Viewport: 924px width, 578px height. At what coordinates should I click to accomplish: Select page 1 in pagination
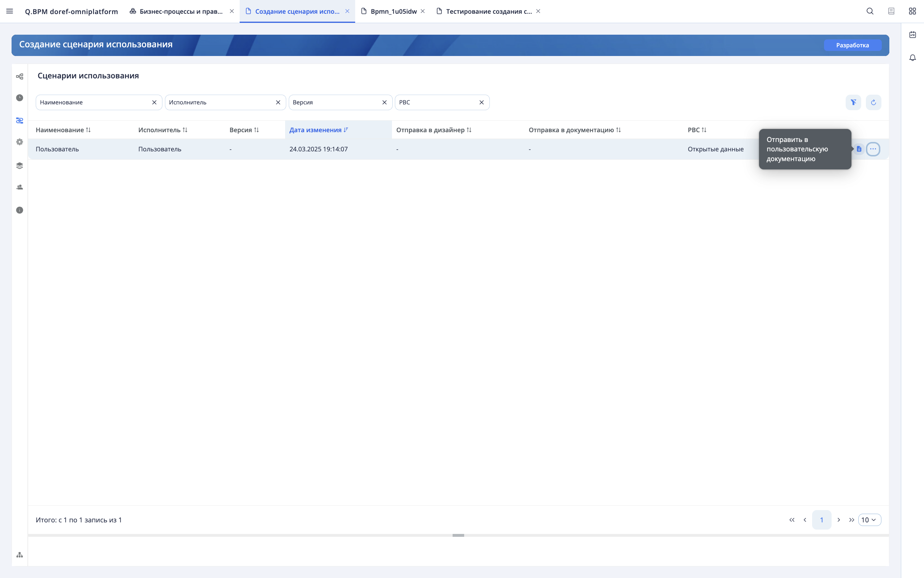pos(821,520)
